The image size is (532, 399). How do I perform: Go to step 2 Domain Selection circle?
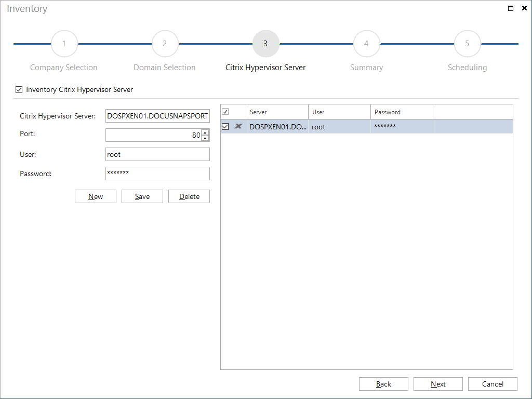coord(165,44)
